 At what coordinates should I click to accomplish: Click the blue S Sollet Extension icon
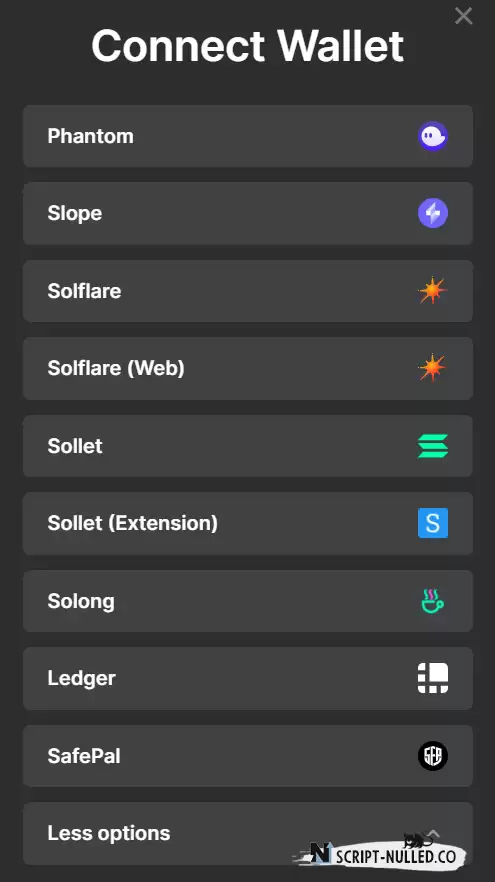[x=433, y=523]
